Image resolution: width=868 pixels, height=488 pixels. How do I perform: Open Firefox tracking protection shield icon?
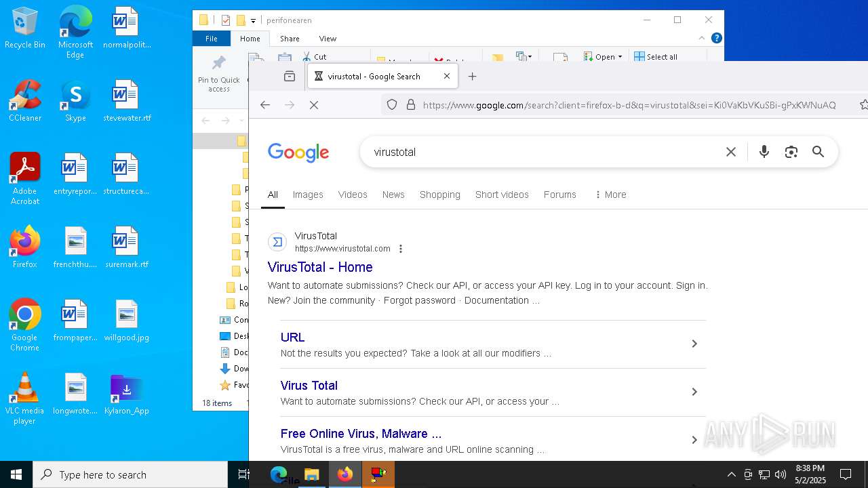[392, 105]
